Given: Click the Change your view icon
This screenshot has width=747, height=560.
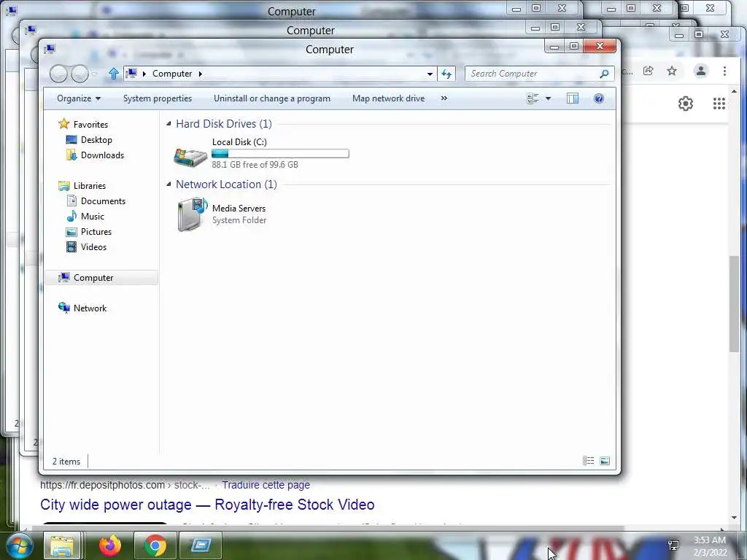Looking at the screenshot, I should point(533,98).
